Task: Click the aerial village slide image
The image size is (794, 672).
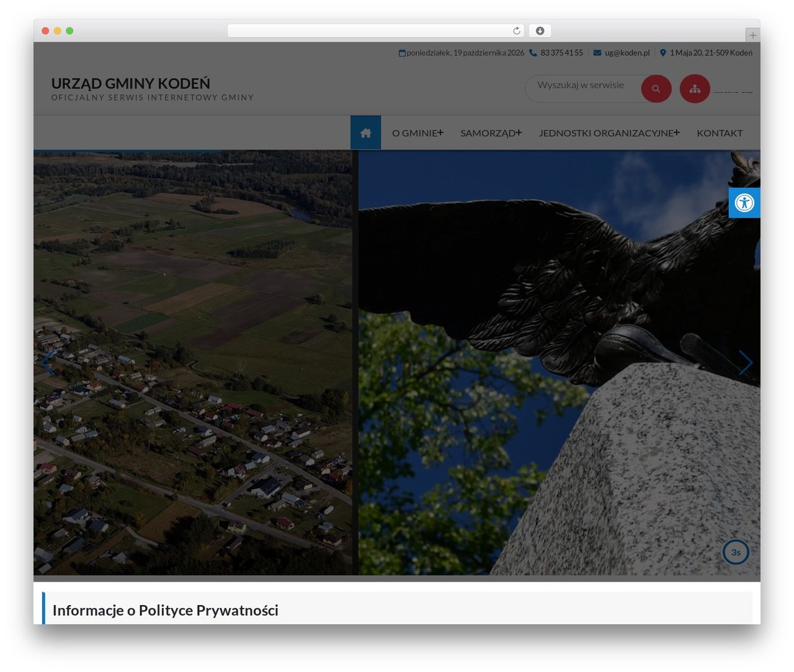Action: 193,363
